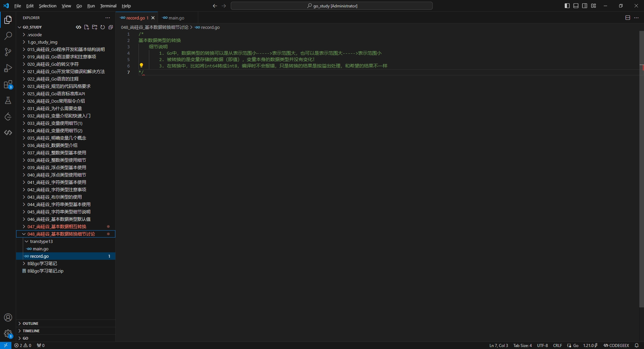
Task: Open the Terminal menu
Action: 108,6
